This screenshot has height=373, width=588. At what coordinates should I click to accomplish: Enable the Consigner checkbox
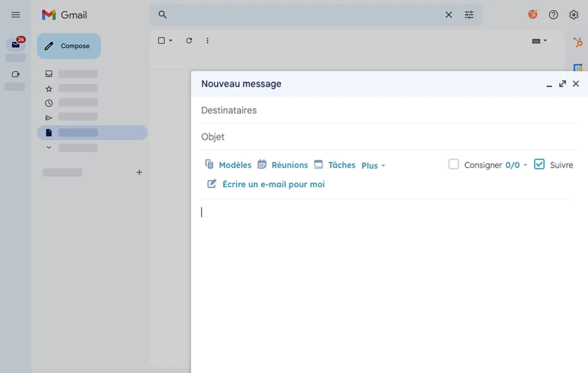click(x=453, y=164)
